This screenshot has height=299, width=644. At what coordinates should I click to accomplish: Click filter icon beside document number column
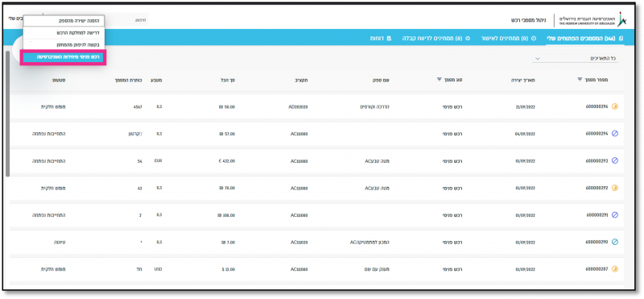point(580,79)
